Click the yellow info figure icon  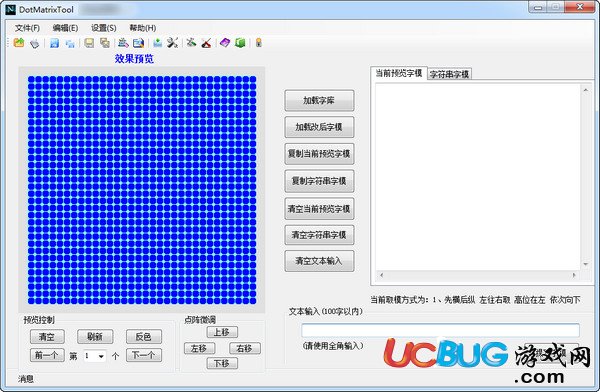coord(259,43)
